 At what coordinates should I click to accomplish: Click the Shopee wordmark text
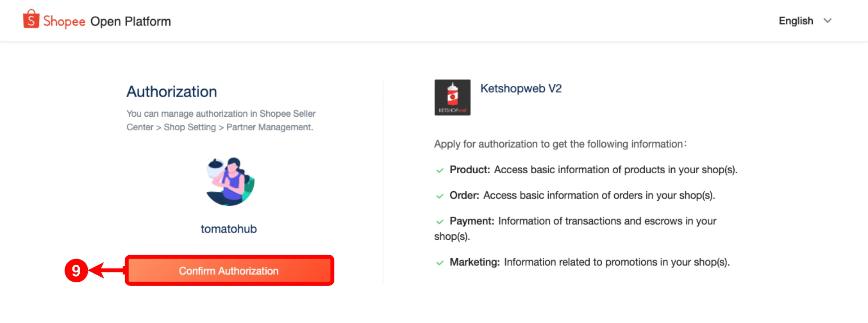pos(64,21)
